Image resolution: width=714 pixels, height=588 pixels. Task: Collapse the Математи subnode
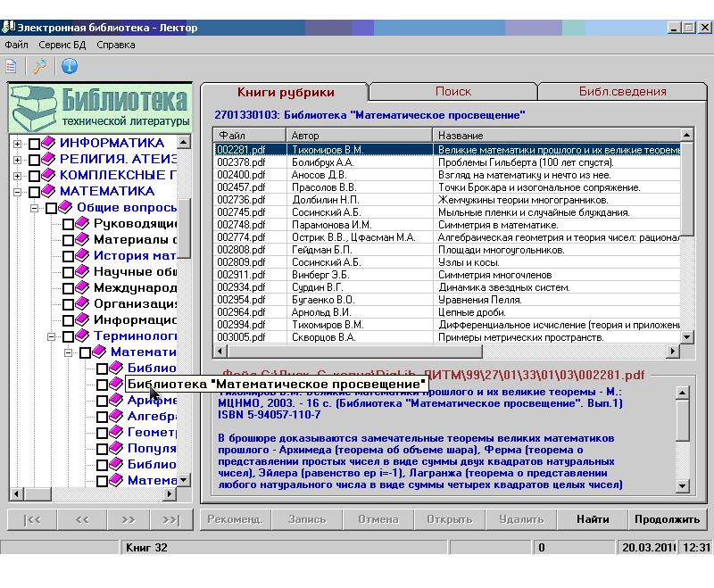(x=69, y=352)
